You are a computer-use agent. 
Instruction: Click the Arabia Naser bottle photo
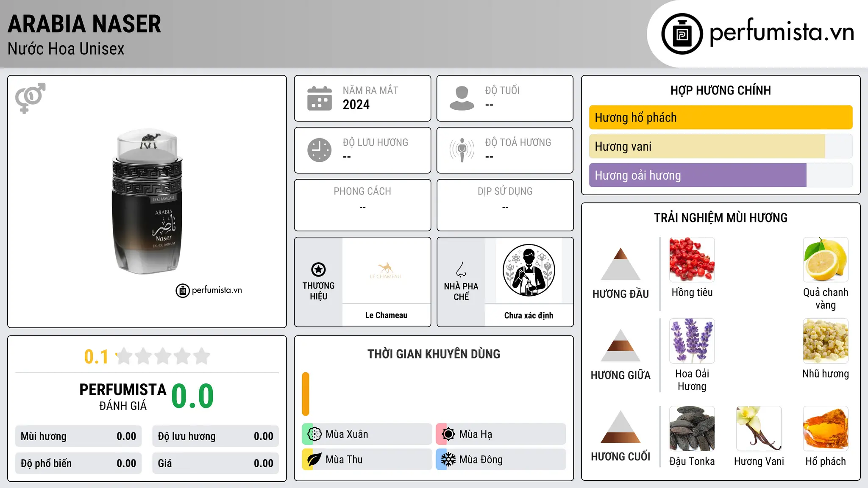click(147, 201)
